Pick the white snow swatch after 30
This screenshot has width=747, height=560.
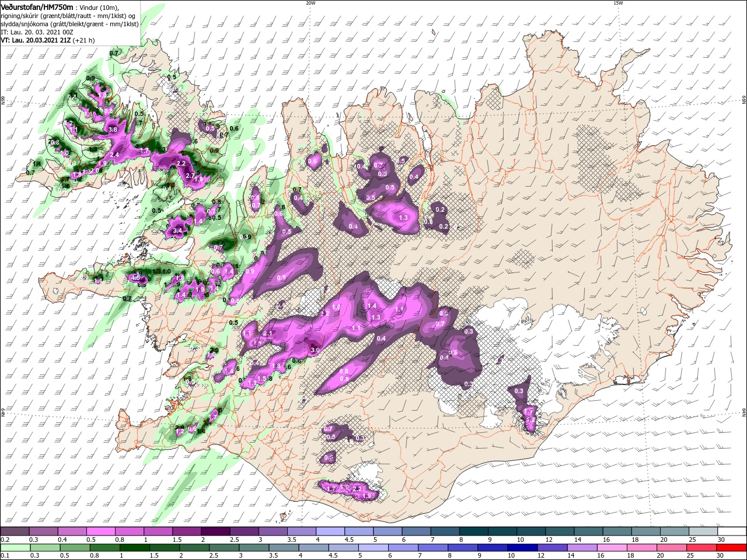732,533
